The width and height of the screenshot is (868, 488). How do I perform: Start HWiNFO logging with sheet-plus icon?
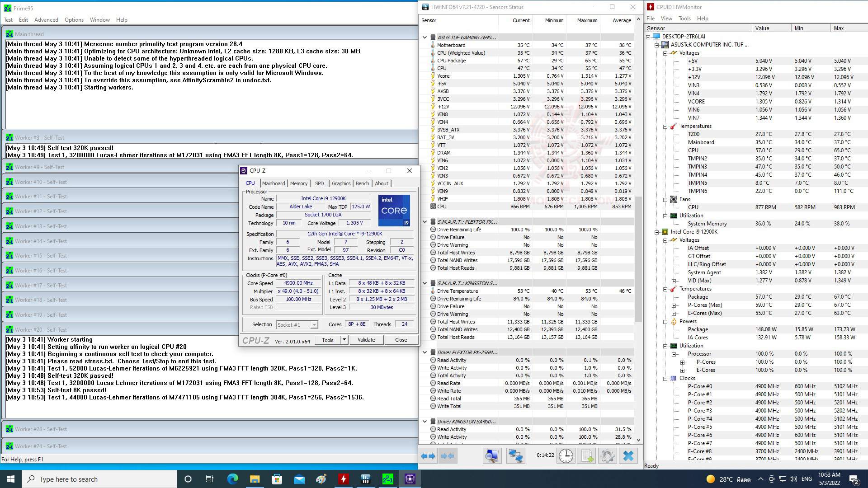click(587, 456)
